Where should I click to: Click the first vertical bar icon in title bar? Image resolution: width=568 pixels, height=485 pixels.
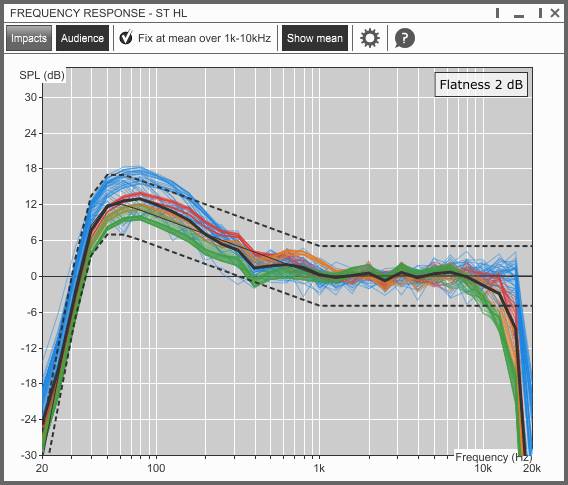point(497,13)
